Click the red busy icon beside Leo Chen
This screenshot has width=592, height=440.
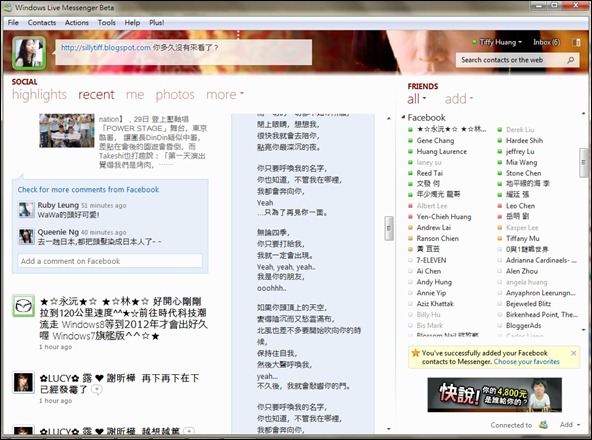[500, 206]
